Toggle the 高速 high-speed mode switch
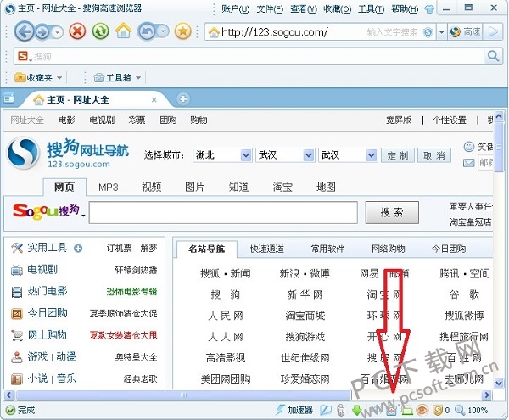Screen dimensions: 509x420 (x=466, y=32)
